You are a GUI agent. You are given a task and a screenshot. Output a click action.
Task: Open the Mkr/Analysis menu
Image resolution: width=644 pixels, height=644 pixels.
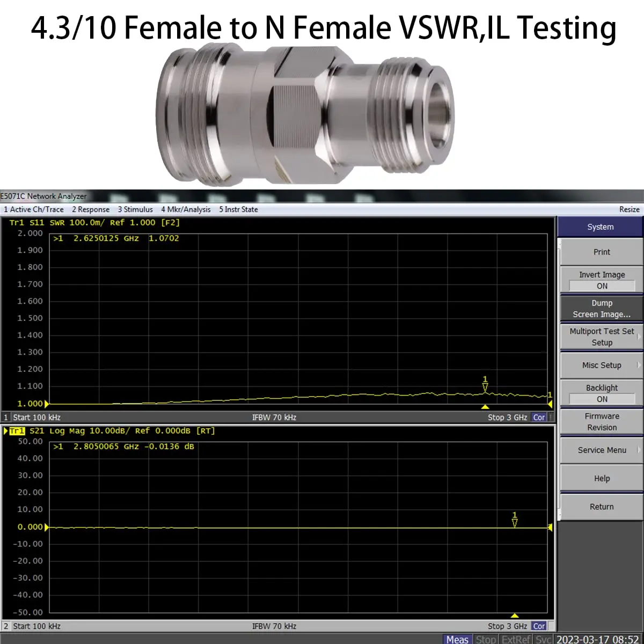pos(186,209)
